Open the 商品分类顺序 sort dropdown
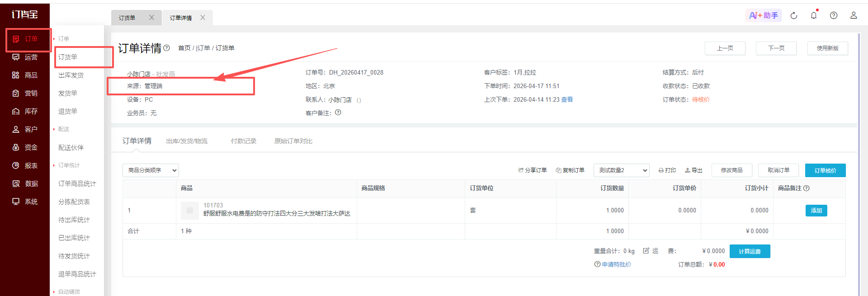 151,170
